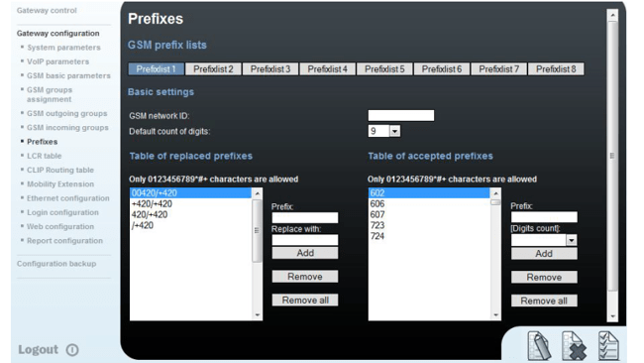Open the Digits count dropdown
This screenshot has height=363, width=644.
point(572,240)
